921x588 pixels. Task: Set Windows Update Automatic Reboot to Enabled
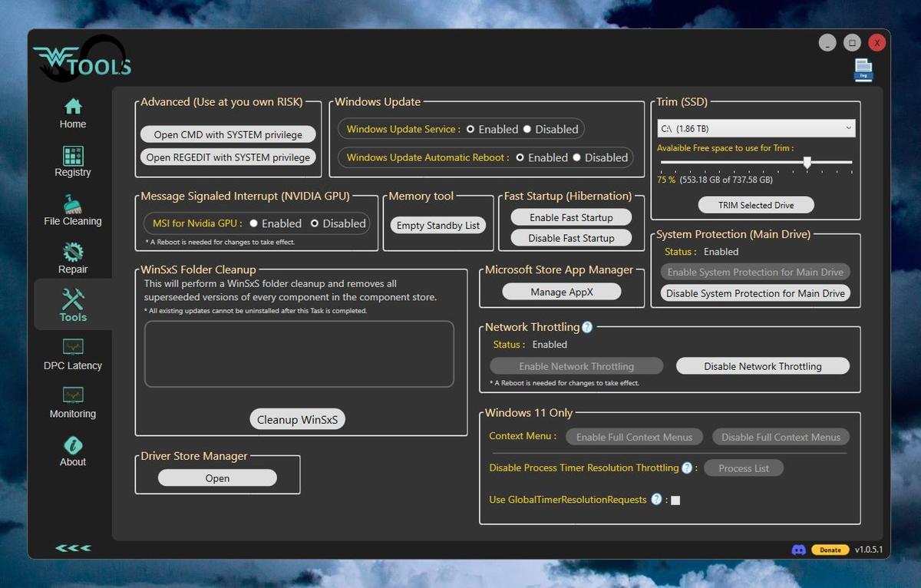520,157
